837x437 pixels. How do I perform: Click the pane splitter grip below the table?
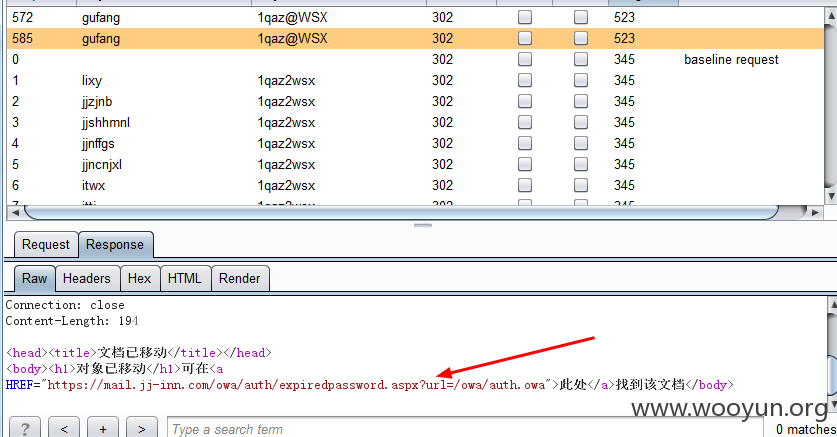click(x=423, y=225)
